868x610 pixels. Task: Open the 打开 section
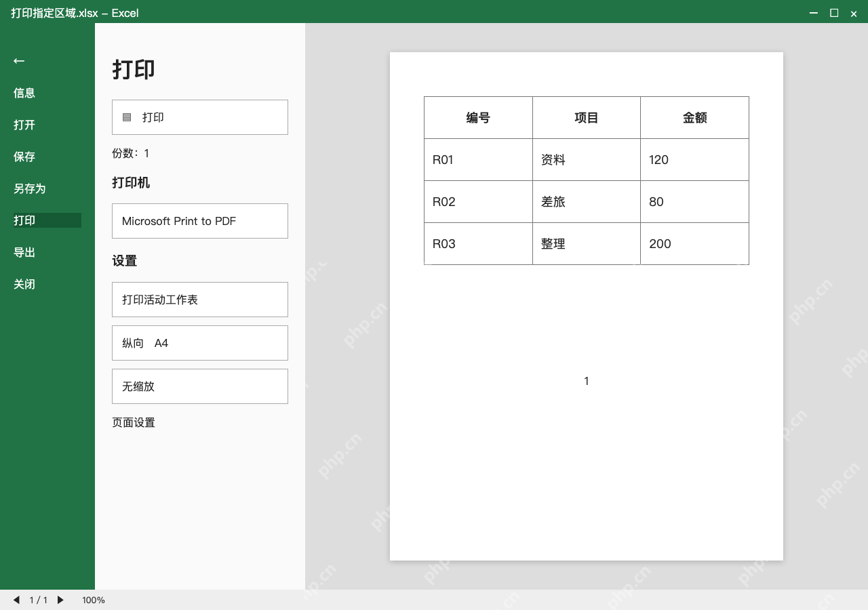click(x=24, y=125)
